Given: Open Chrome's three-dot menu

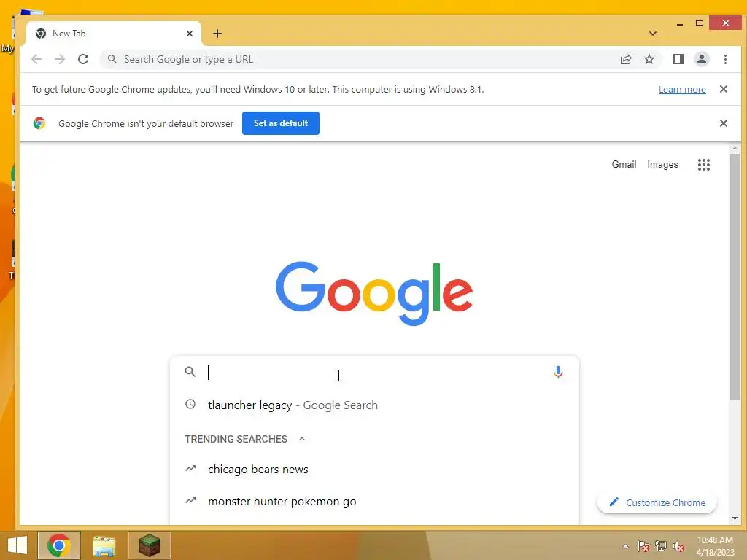Looking at the screenshot, I should 725,59.
